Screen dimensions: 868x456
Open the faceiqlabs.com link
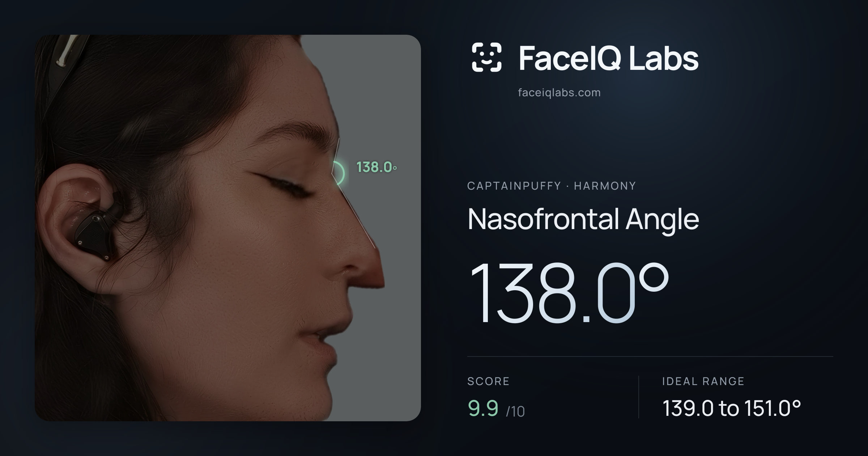[x=559, y=93]
